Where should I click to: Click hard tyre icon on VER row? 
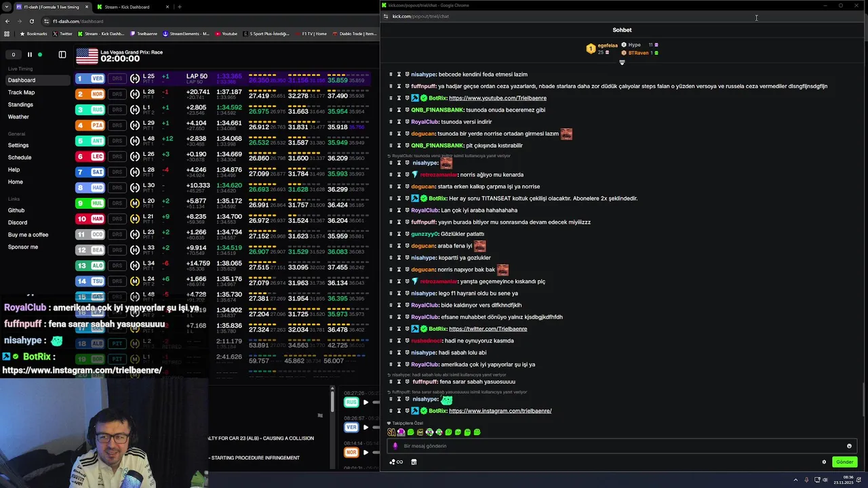tap(134, 79)
